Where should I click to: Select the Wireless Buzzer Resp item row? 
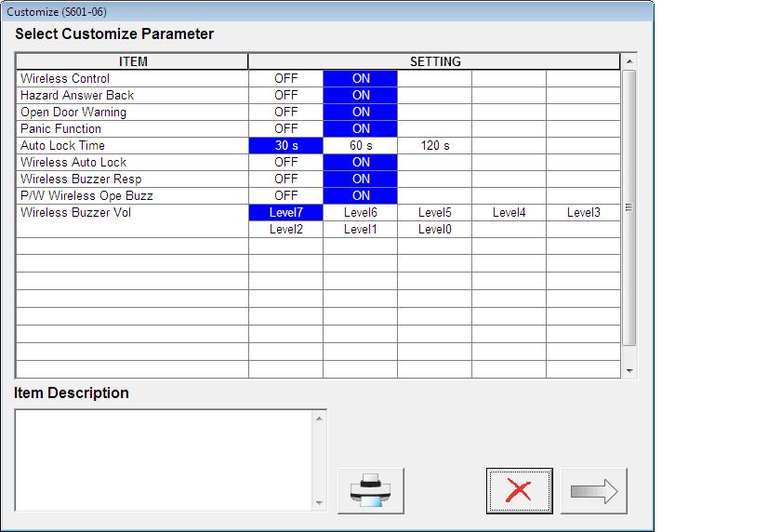(132, 179)
